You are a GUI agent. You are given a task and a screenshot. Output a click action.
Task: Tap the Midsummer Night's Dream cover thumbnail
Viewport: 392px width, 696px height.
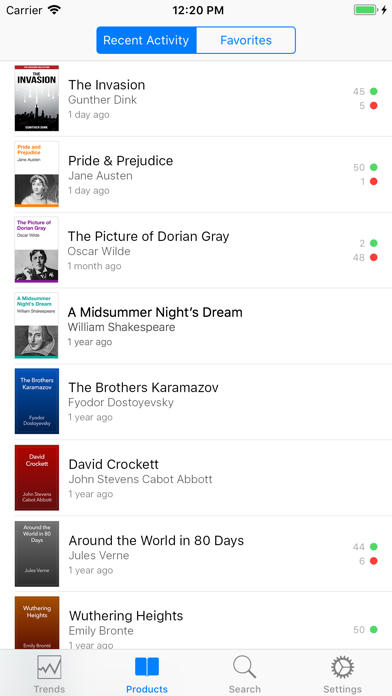pos(36,325)
